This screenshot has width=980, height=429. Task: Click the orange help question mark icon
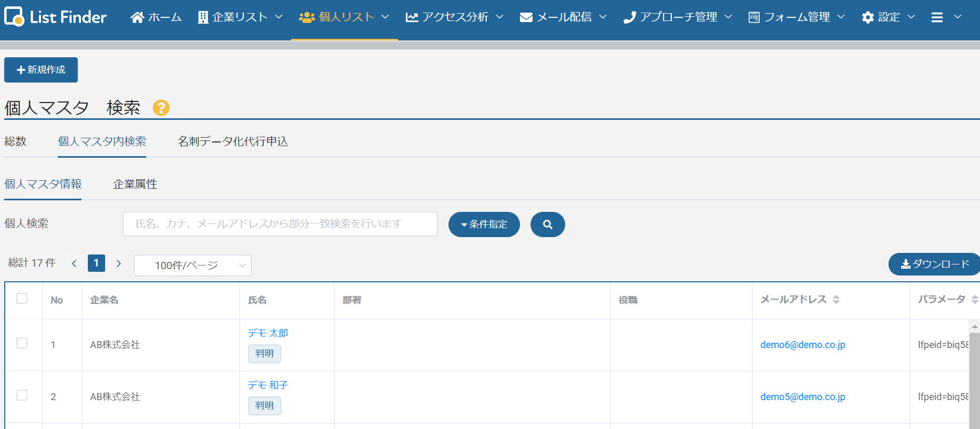tap(161, 108)
